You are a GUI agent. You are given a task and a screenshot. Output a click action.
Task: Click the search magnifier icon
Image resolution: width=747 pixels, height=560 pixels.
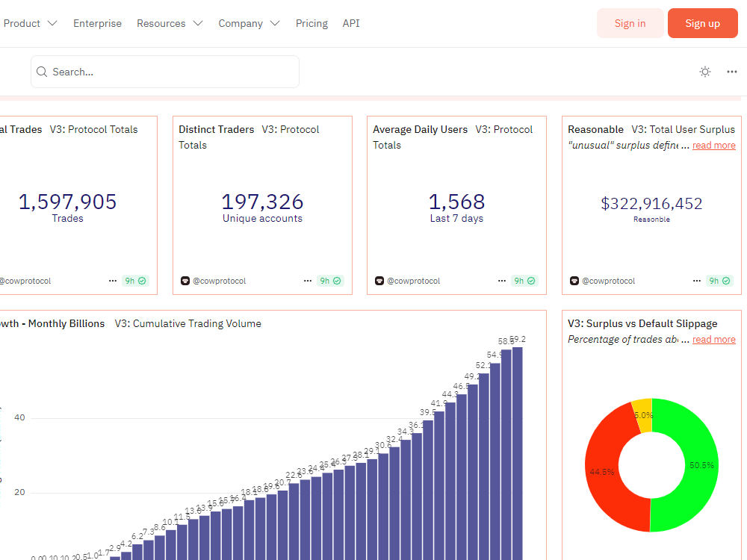coord(42,72)
